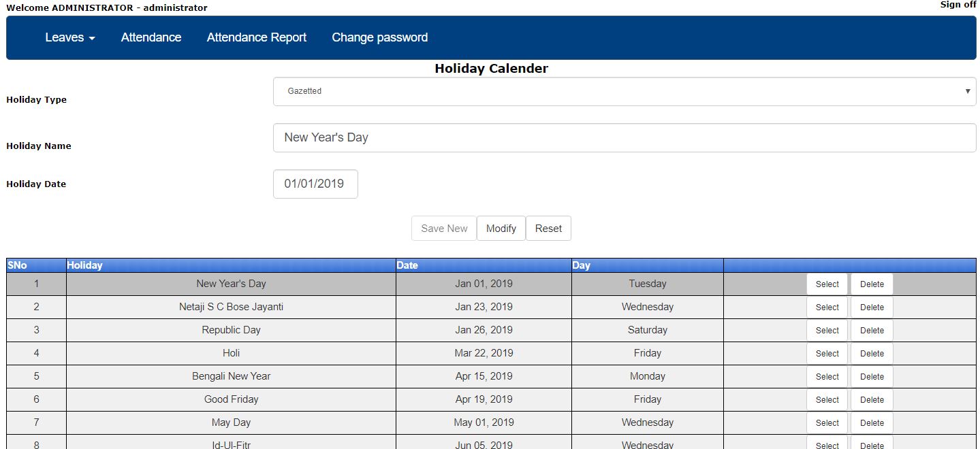The height and width of the screenshot is (449, 980).
Task: Click the Save New button
Action: [443, 228]
